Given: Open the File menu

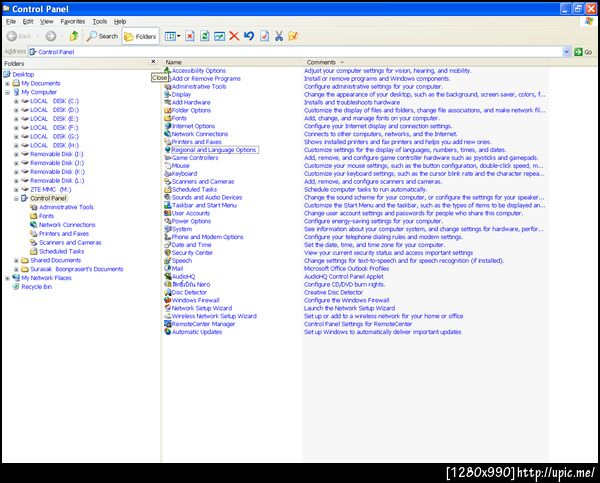Looking at the screenshot, I should 11,21.
